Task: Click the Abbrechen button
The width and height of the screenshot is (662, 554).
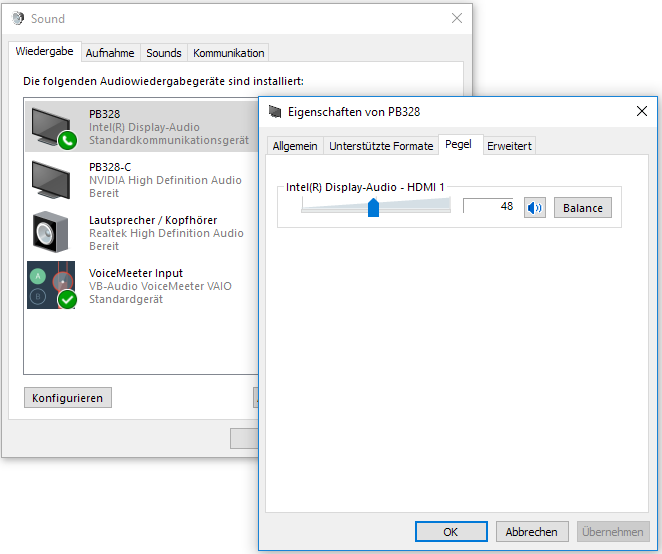Action: tap(531, 532)
